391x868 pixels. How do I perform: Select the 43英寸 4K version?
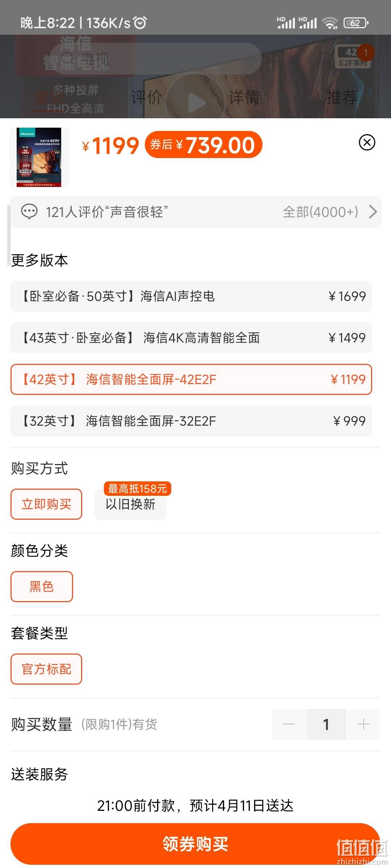pyautogui.click(x=191, y=338)
